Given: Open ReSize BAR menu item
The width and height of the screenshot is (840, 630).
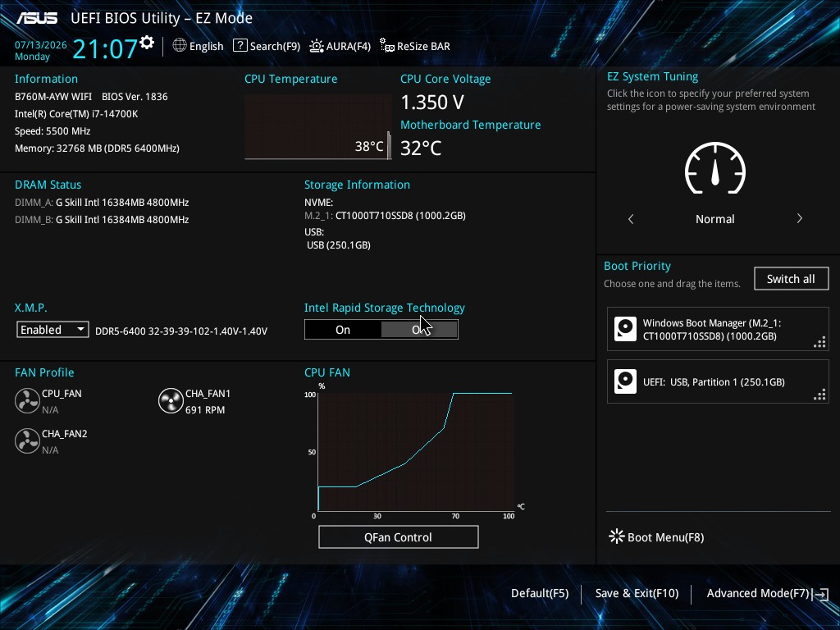Looking at the screenshot, I should (415, 46).
